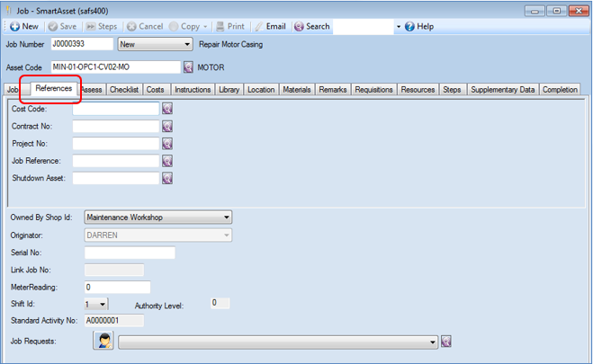Open the Shift Id dropdown
Image resolution: width=593 pixels, height=364 pixels.
point(96,304)
